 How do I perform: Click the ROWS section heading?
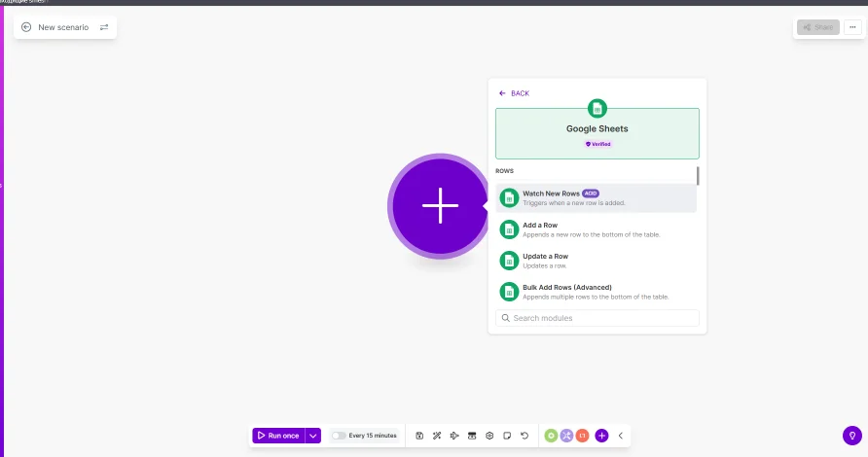pos(504,171)
